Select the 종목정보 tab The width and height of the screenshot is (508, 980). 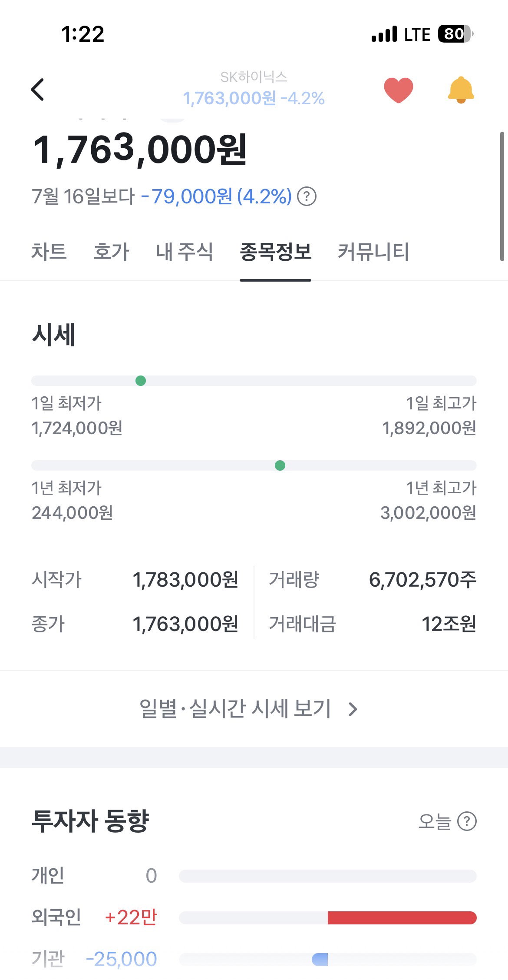[x=275, y=252]
